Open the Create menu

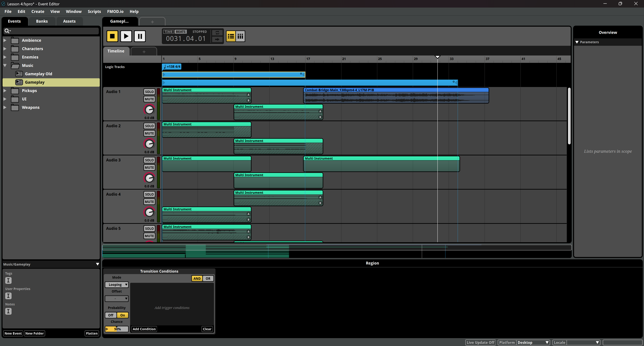(x=38, y=12)
